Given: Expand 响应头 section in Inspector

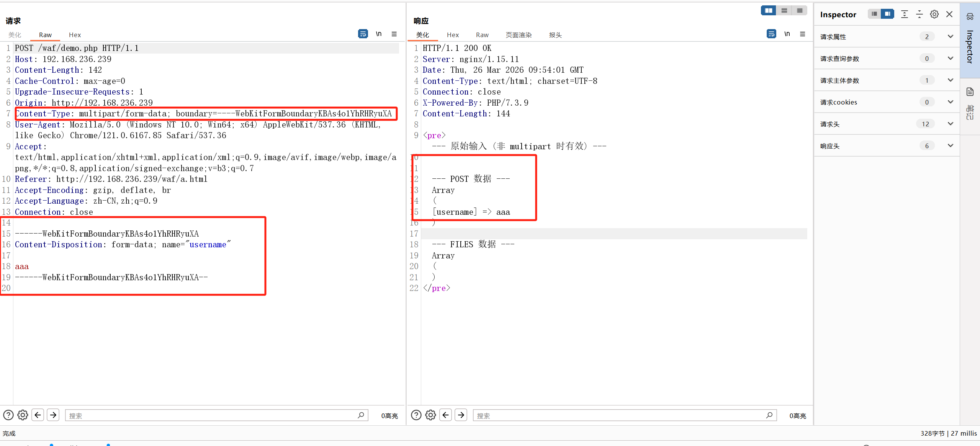Looking at the screenshot, I should coord(950,146).
